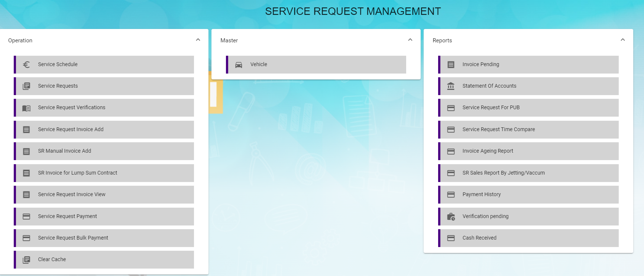Click the receipt icon beside Invoice Pending
Screen dimensions: 644x276
pos(451,65)
